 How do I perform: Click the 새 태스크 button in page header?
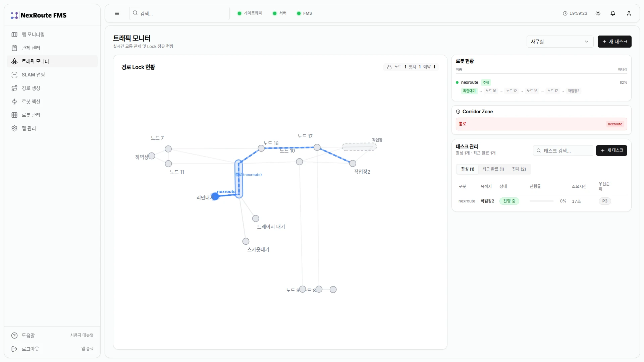[x=614, y=42]
